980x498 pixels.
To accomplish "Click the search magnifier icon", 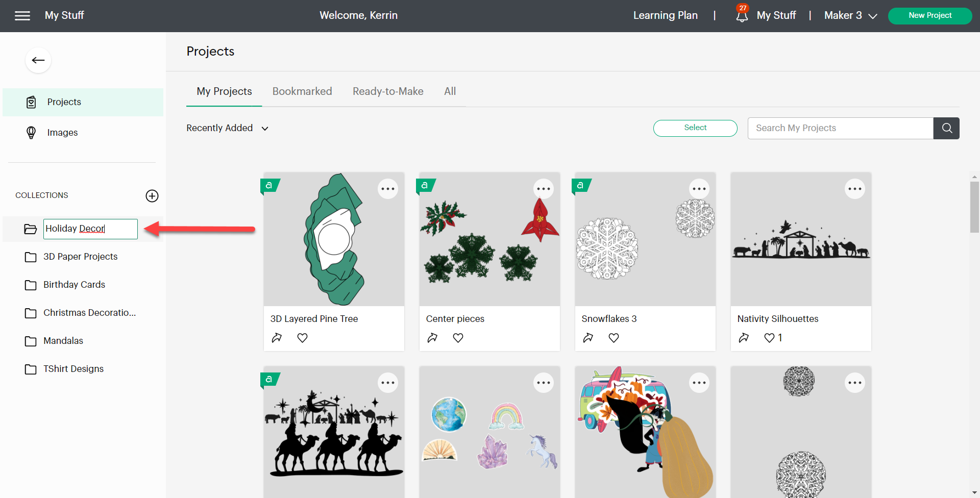I will click(x=946, y=128).
